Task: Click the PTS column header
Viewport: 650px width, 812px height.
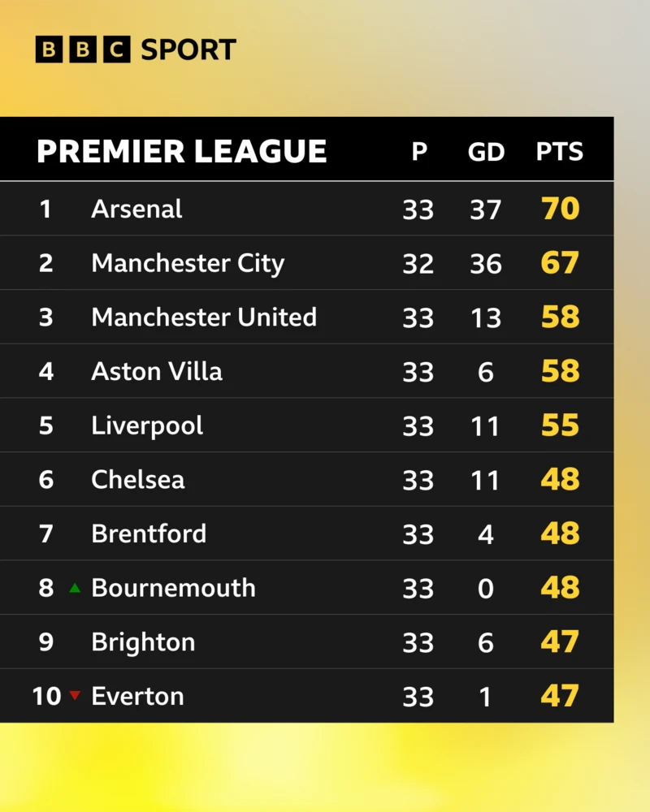Action: click(560, 152)
